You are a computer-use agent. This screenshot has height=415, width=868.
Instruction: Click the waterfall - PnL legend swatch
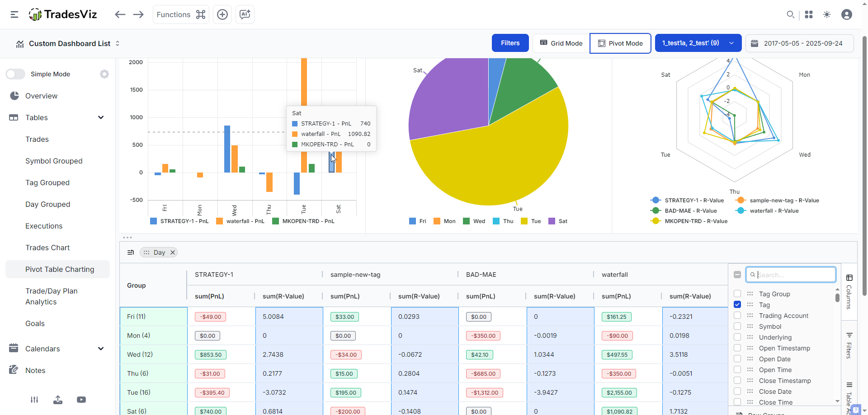click(220, 221)
